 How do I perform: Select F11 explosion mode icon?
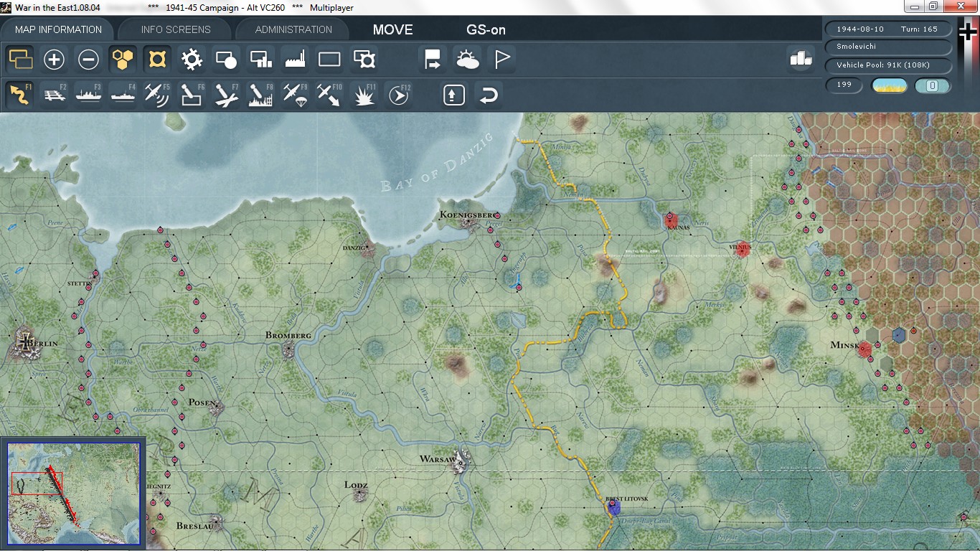(364, 95)
